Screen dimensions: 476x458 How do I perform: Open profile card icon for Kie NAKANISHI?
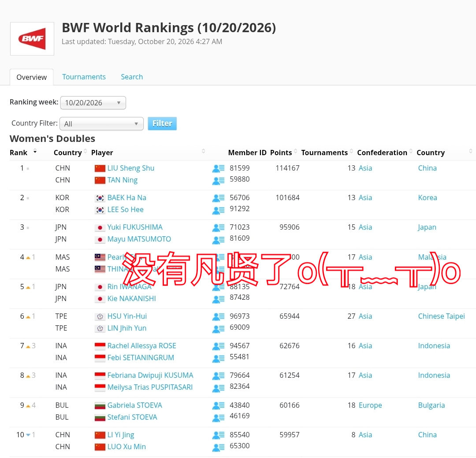(218, 299)
